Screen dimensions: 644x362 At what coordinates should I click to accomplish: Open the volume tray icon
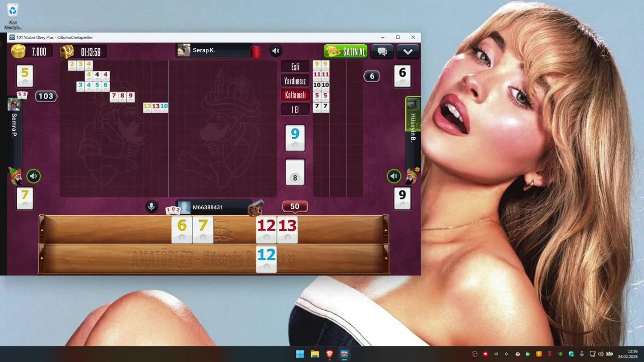[600, 354]
